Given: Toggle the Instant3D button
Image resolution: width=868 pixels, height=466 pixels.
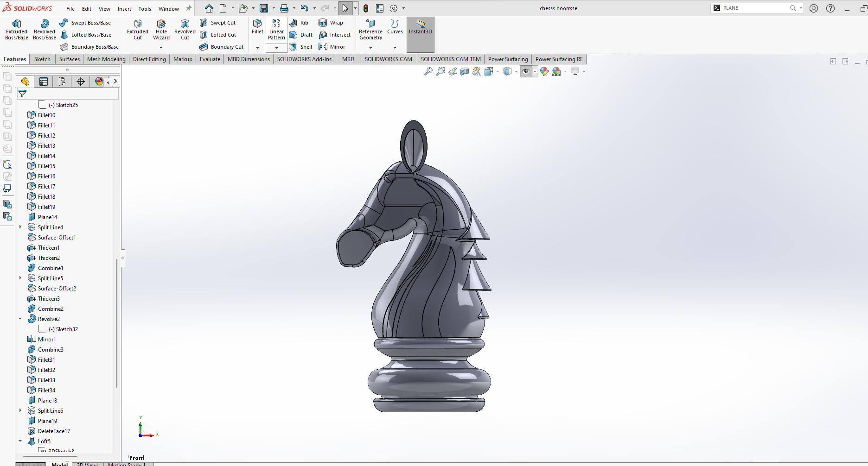Looking at the screenshot, I should [420, 28].
